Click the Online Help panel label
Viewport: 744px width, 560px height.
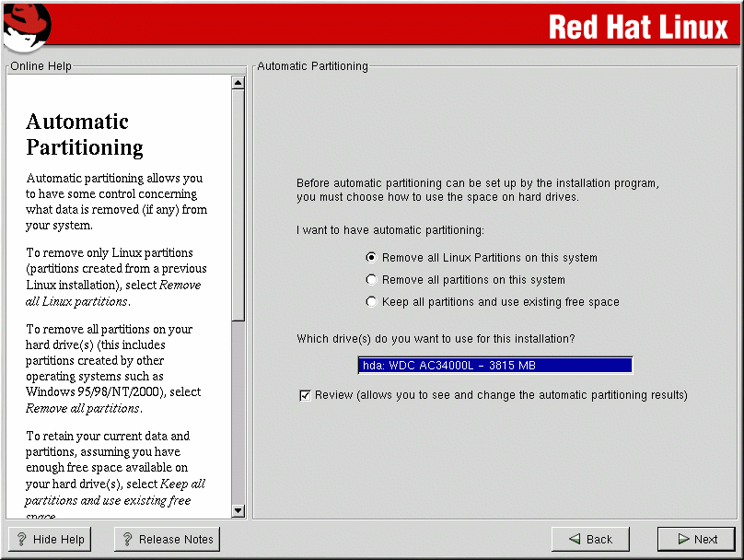pos(41,66)
